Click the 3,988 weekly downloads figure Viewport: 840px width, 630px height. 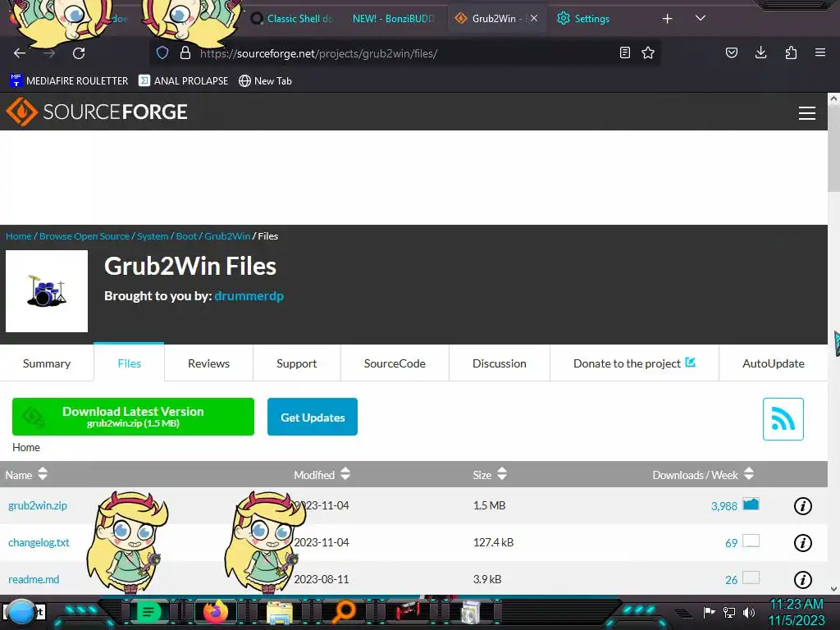point(724,505)
